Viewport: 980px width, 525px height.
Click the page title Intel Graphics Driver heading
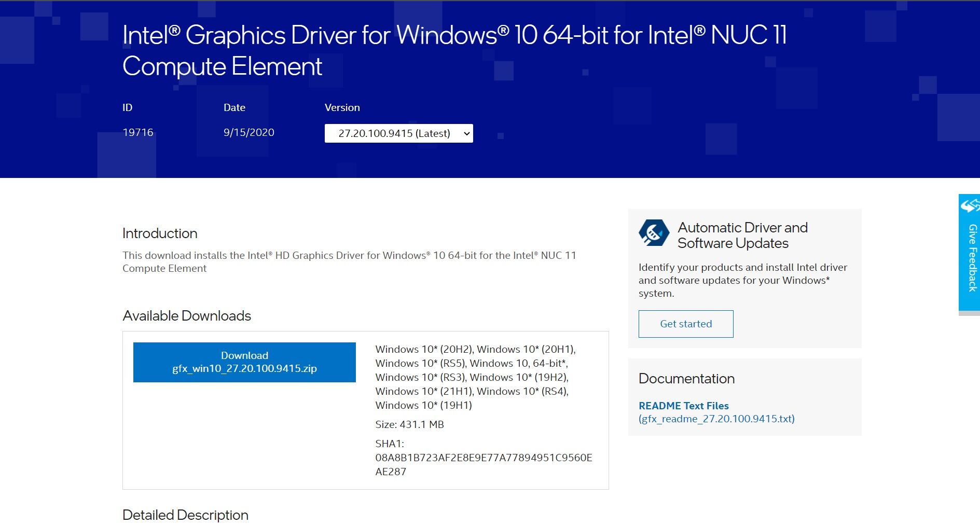[x=454, y=50]
